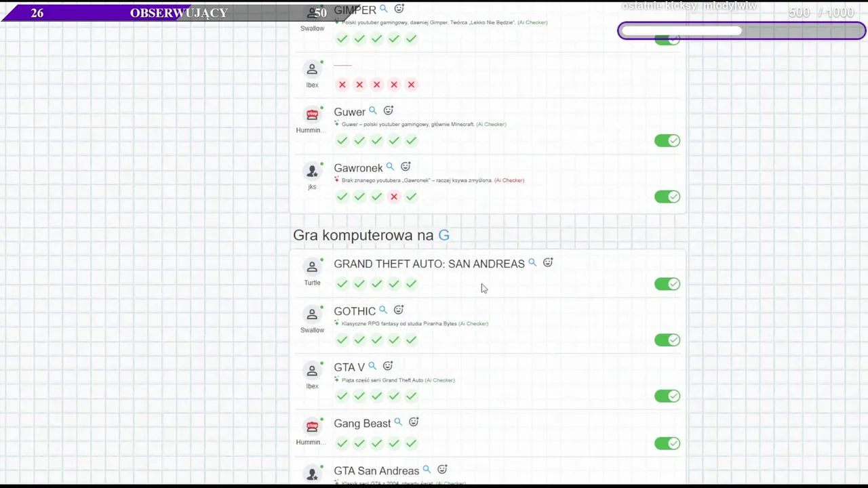Click Hummin avatar next to Guwer
This screenshot has width=868, height=488.
[312, 115]
